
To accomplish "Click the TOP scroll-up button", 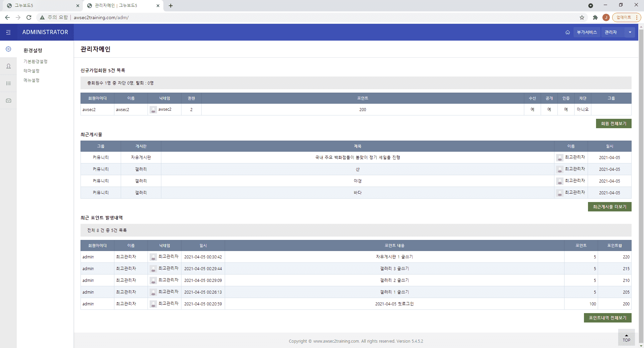I will (x=626, y=338).
